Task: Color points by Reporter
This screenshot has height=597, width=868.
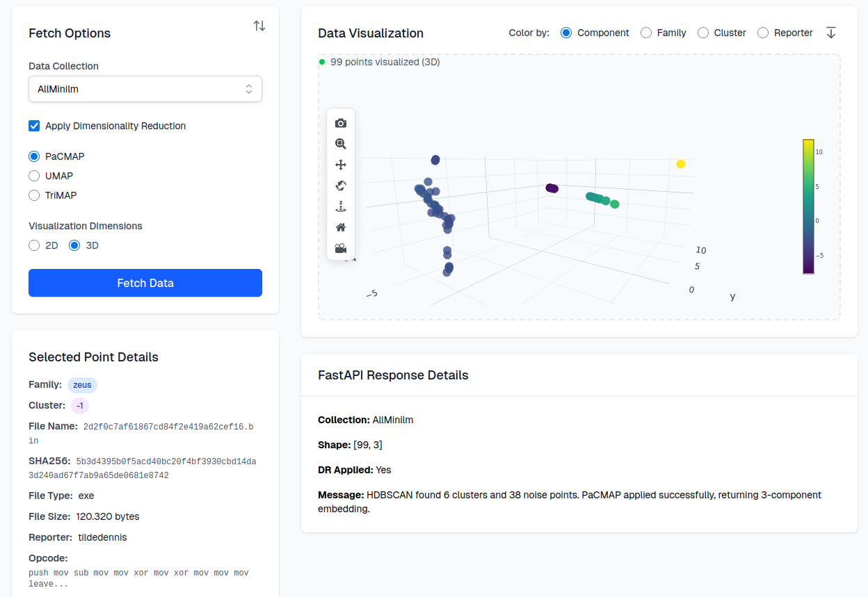Action: 763,33
